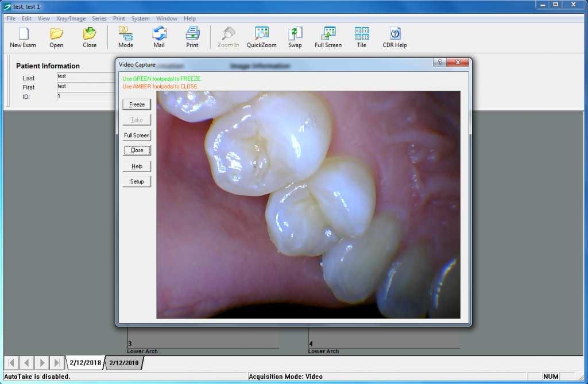Close the current exam via toolbar icon
The image size is (588, 384).
tap(89, 37)
